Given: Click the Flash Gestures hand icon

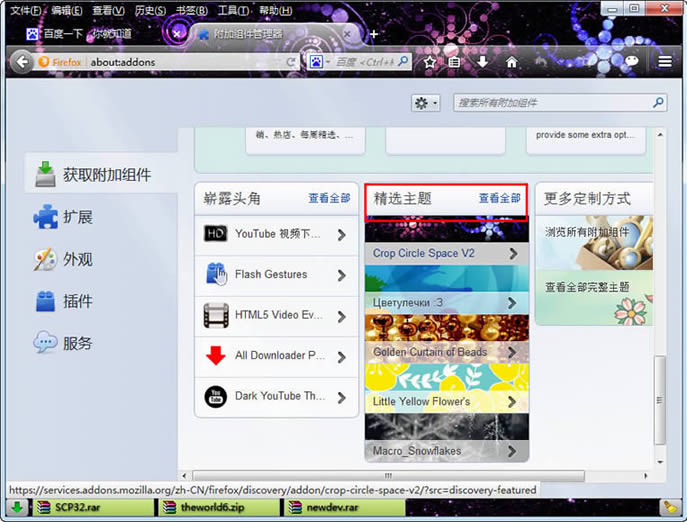Looking at the screenshot, I should pos(216,274).
